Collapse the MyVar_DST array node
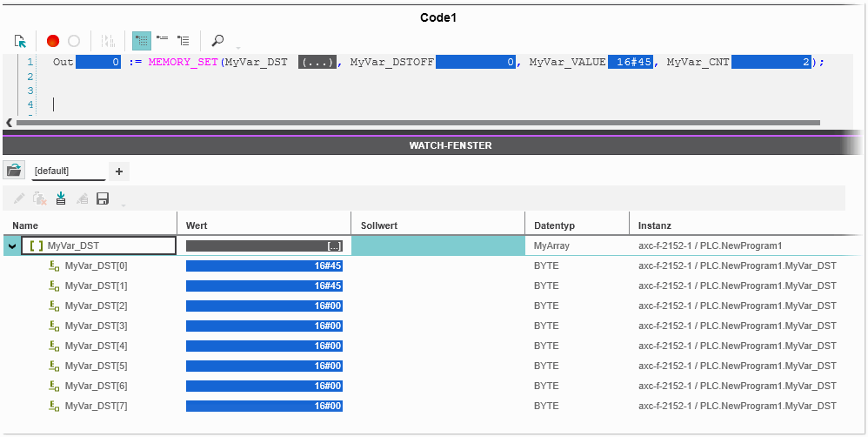The height and width of the screenshot is (437, 868). tap(12, 246)
